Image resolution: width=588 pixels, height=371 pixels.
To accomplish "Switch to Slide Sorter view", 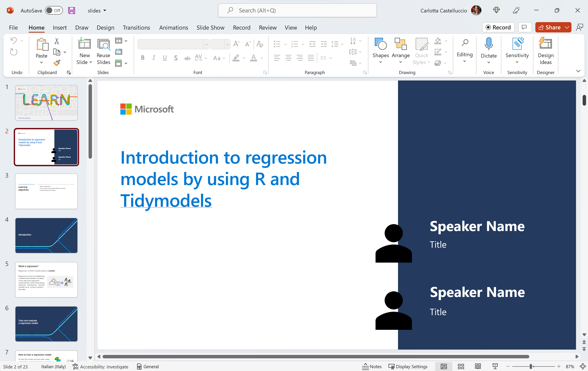I will point(461,366).
